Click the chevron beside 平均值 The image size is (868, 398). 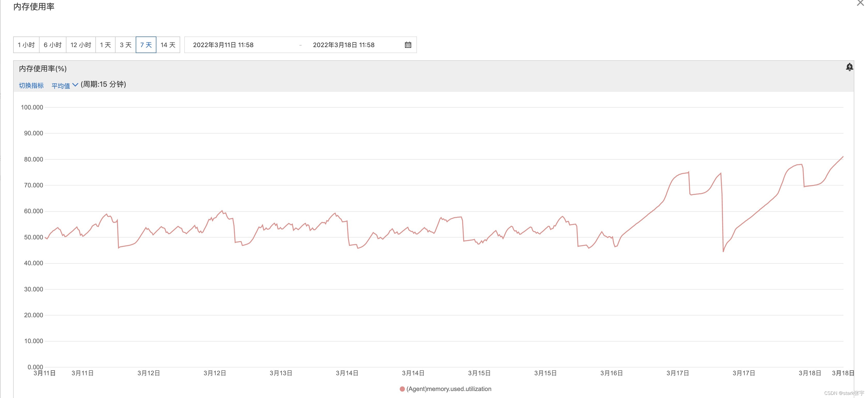[x=75, y=85]
